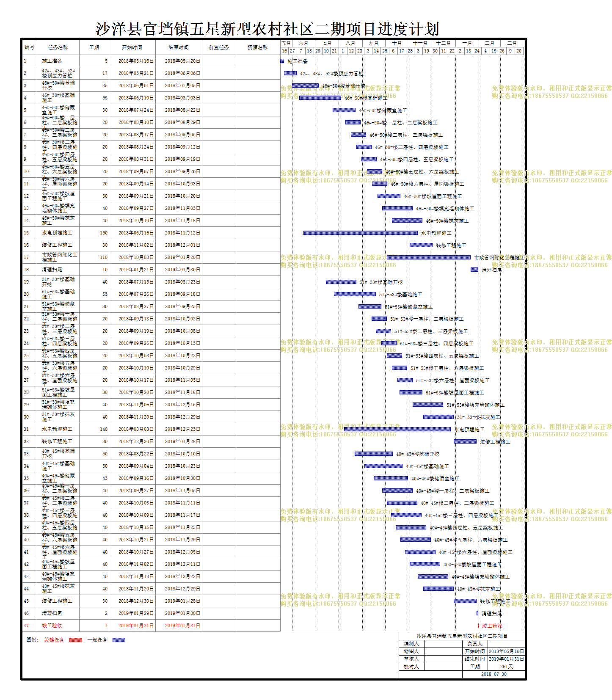The image size is (612, 700).
Task: Click duration 140 in row 31
Action: pyautogui.click(x=104, y=429)
